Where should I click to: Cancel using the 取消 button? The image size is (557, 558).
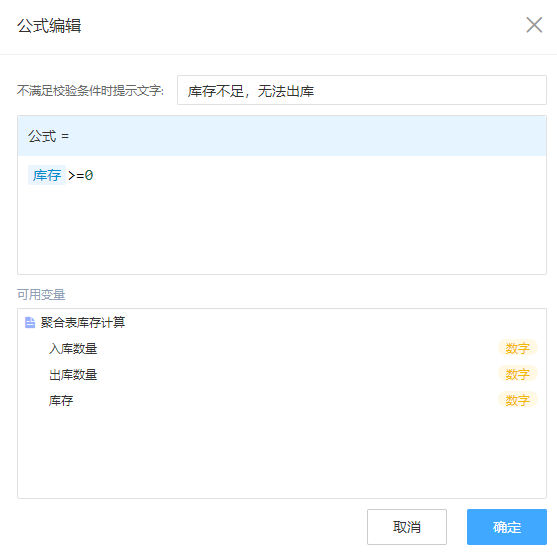407,527
